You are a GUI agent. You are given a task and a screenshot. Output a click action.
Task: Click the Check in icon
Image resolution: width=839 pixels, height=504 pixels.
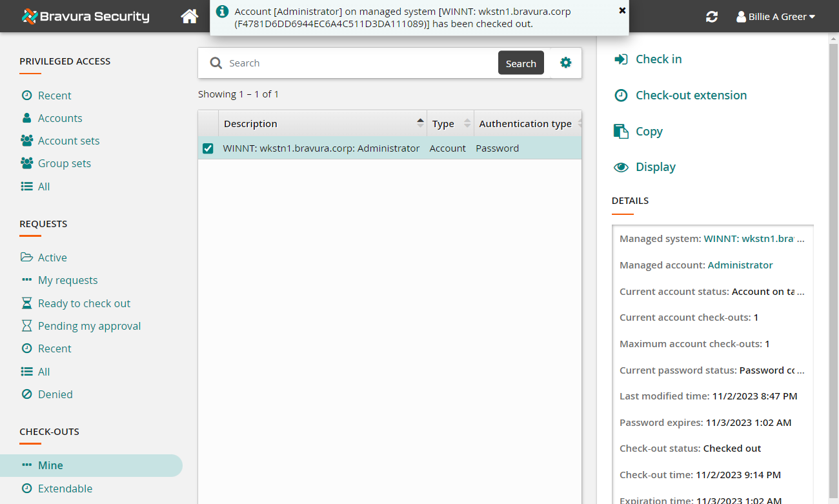tap(620, 59)
